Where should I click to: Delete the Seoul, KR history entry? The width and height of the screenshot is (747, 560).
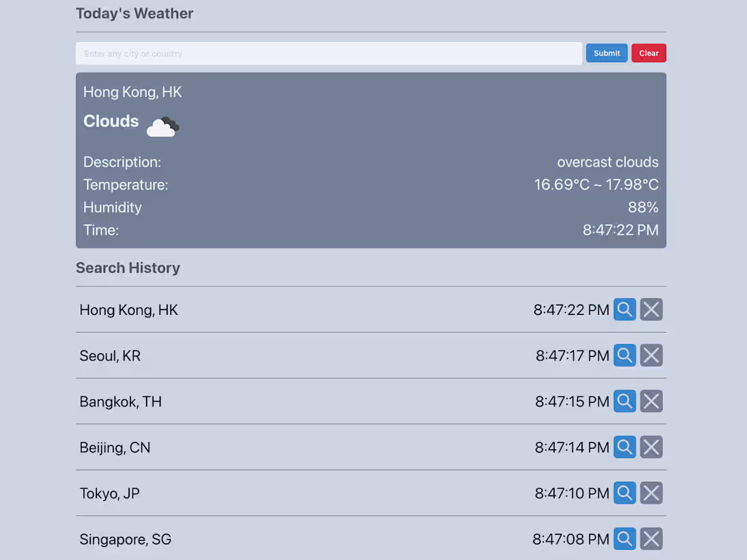[651, 355]
